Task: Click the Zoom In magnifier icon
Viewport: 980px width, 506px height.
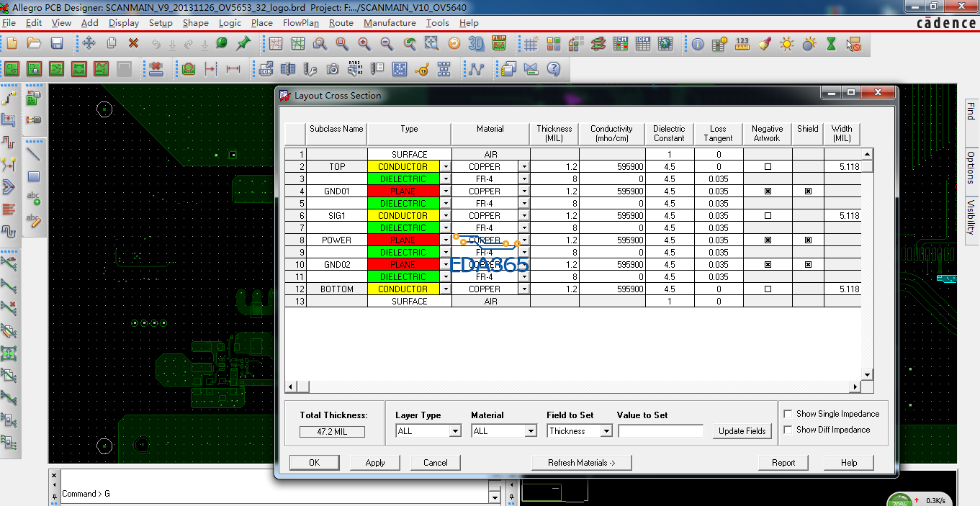Action: pos(364,44)
